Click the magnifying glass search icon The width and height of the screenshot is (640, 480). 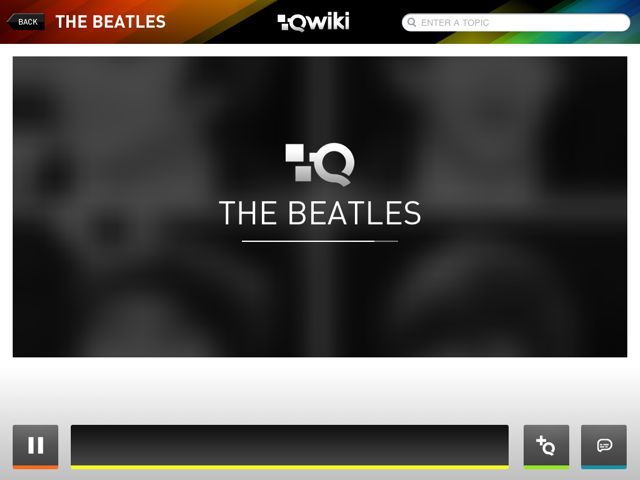click(412, 22)
